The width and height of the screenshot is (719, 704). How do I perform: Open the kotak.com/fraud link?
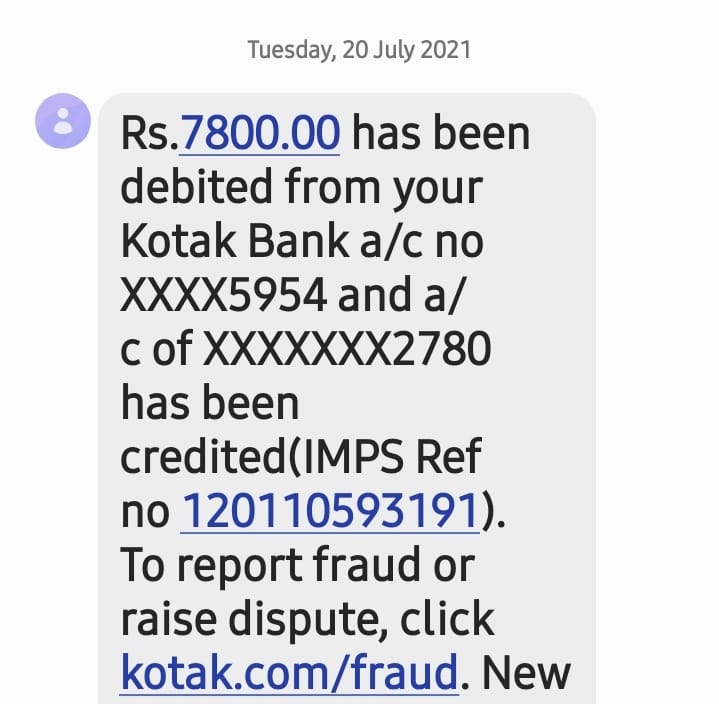tap(289, 672)
